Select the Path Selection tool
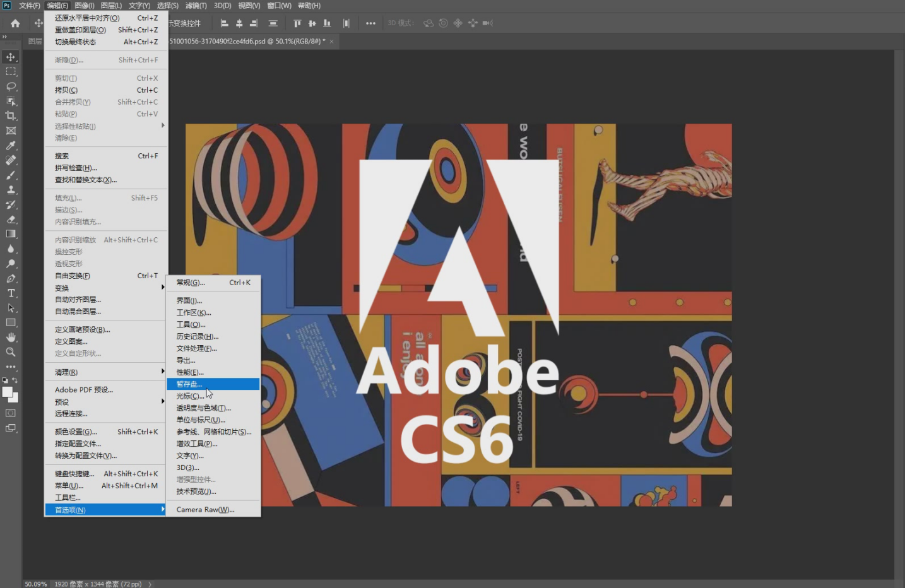Image resolution: width=905 pixels, height=588 pixels. pos(11,308)
